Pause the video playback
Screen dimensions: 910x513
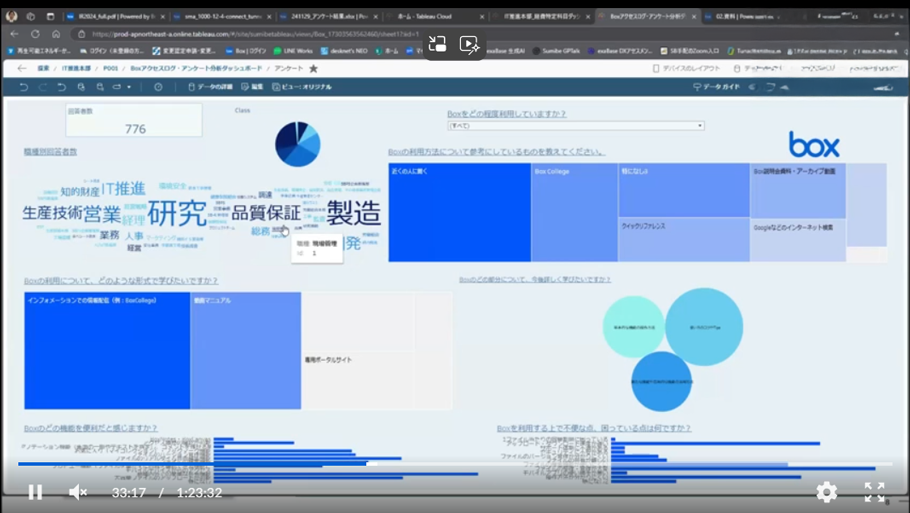(35, 492)
